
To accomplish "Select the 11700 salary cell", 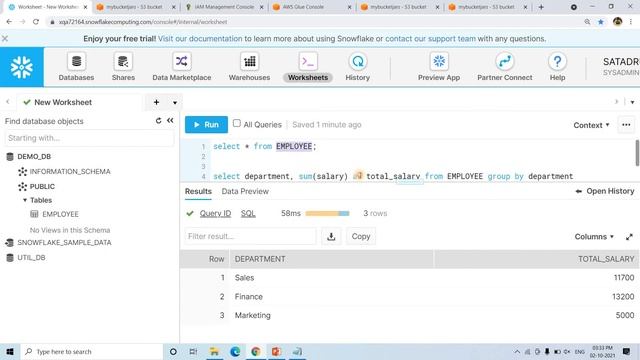I will point(624,278).
